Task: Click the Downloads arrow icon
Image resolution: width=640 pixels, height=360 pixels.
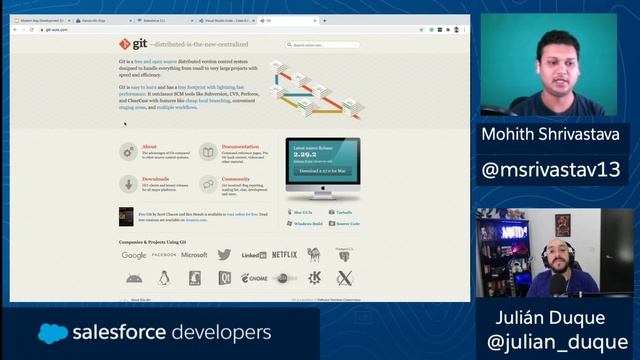Action: click(128, 184)
